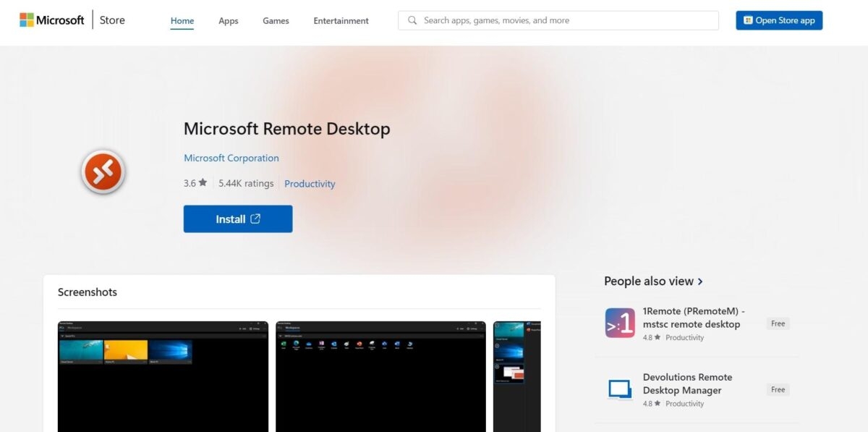The width and height of the screenshot is (868, 432).
Task: Open the Productivity category link
Action: point(310,184)
